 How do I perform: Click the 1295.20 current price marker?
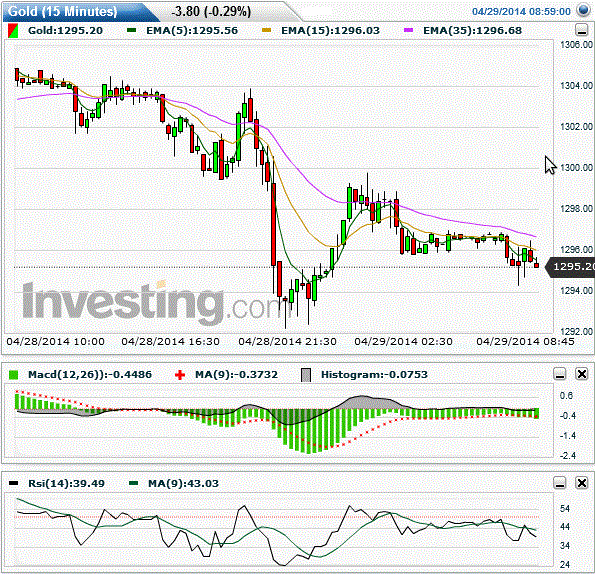pyautogui.click(x=570, y=267)
